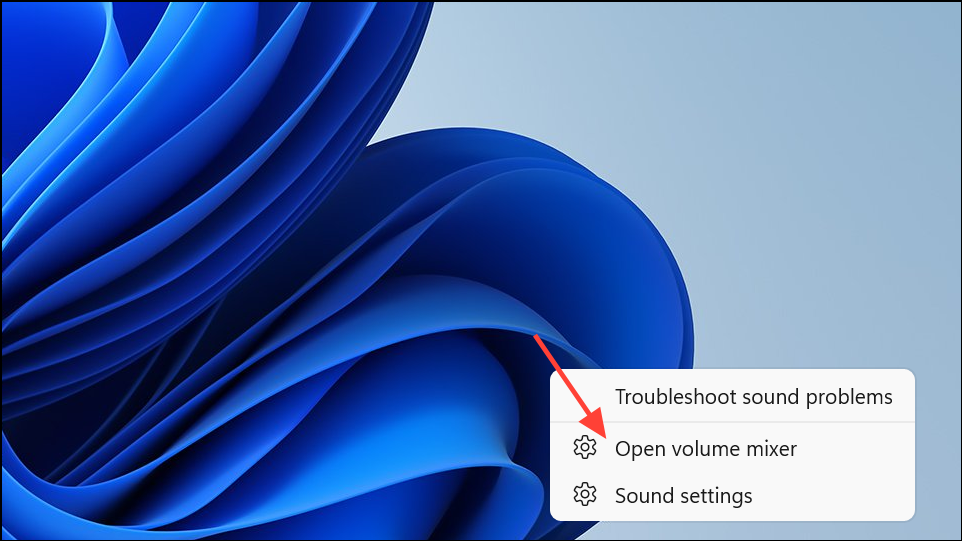Viewport: 962px width, 541px height.
Task: Click the word "mixer" in the menu
Action: tap(771, 449)
